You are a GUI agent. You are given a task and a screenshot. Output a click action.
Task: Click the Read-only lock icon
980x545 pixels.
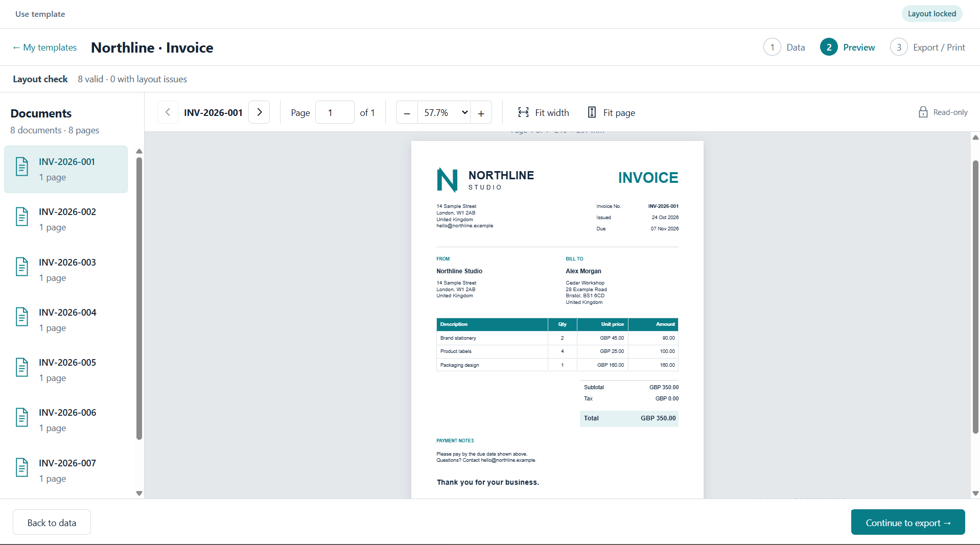pyautogui.click(x=923, y=112)
